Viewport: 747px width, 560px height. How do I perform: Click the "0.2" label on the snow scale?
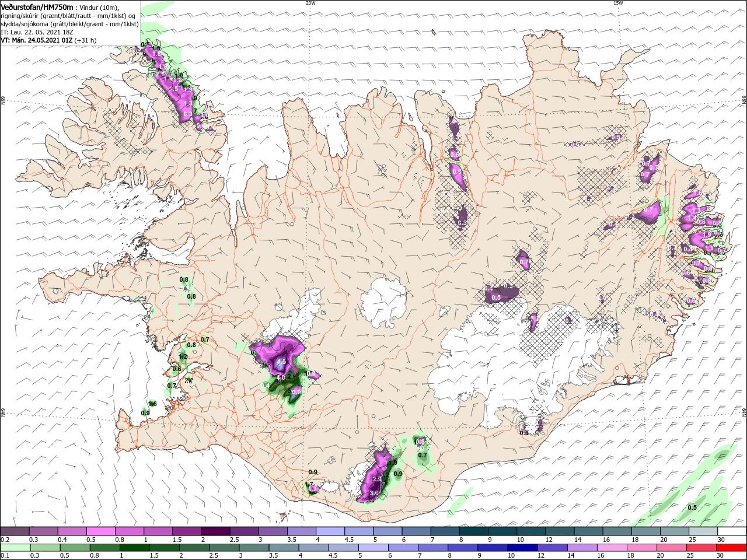(5, 540)
